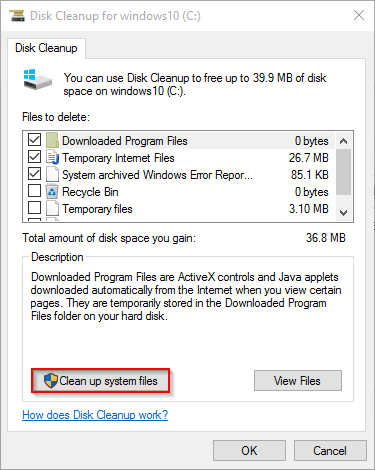Switch to the Disk Cleanup tab
The height and width of the screenshot is (470, 375).
pos(46,48)
